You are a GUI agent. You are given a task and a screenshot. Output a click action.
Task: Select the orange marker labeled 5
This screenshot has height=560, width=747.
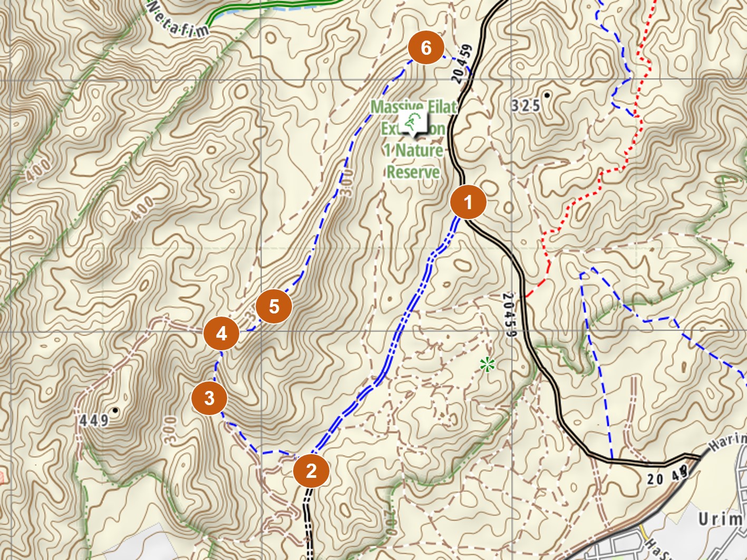(274, 306)
